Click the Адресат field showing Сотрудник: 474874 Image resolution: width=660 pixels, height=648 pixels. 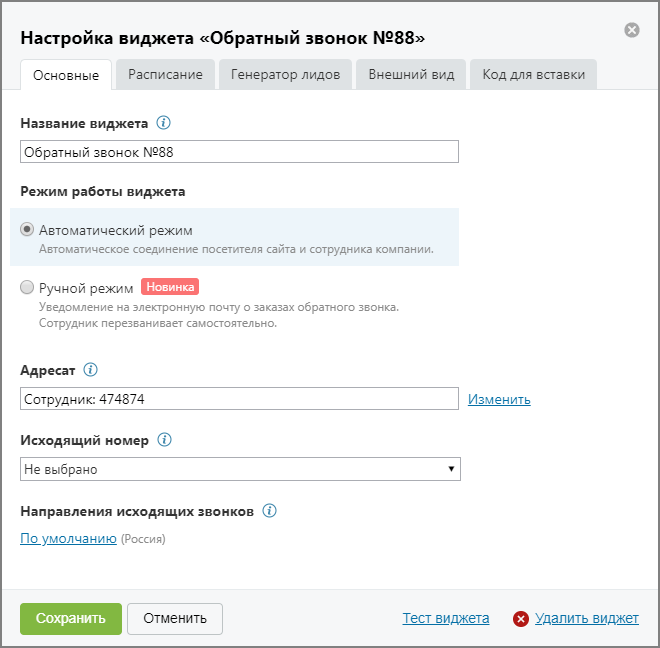(x=239, y=398)
